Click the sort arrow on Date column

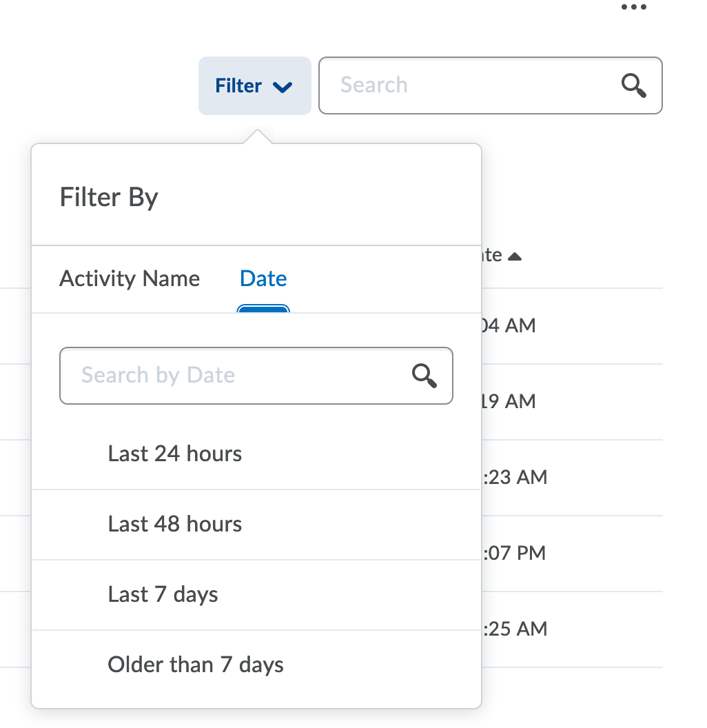coord(515,256)
